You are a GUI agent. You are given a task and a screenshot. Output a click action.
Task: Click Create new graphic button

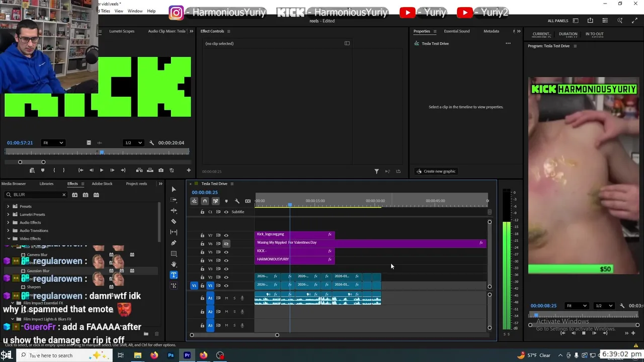(436, 171)
